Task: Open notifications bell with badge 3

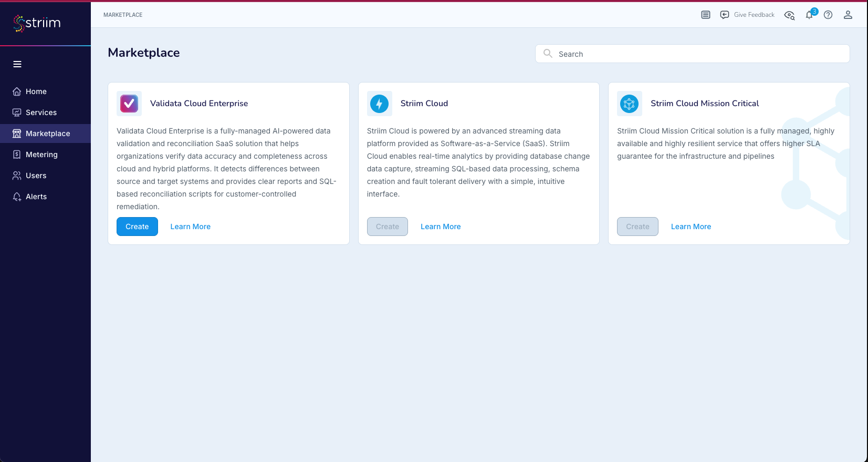Action: pyautogui.click(x=810, y=15)
